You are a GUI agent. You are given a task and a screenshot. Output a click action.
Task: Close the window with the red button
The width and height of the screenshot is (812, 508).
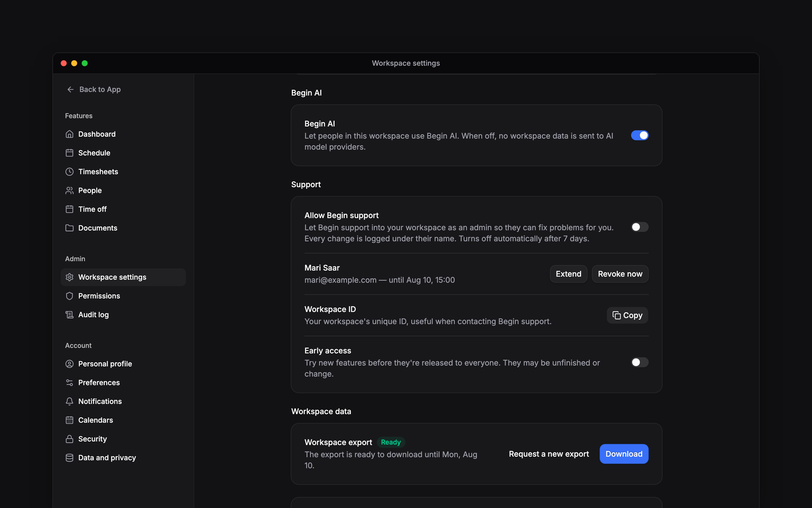pyautogui.click(x=64, y=63)
